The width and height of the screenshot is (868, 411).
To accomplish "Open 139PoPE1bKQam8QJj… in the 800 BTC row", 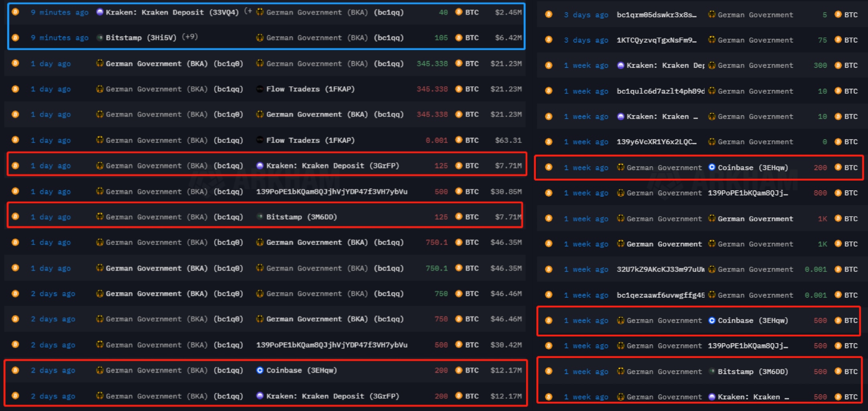I will pos(748,193).
